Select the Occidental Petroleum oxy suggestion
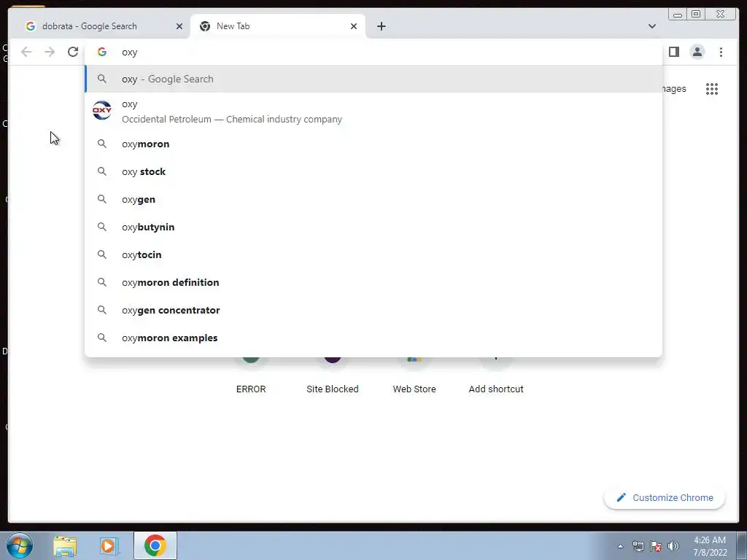The height and width of the screenshot is (560, 747). click(x=373, y=112)
